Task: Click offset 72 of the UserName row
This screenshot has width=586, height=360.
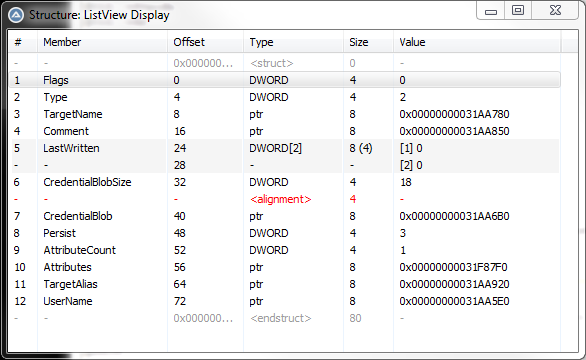Action: [180, 301]
